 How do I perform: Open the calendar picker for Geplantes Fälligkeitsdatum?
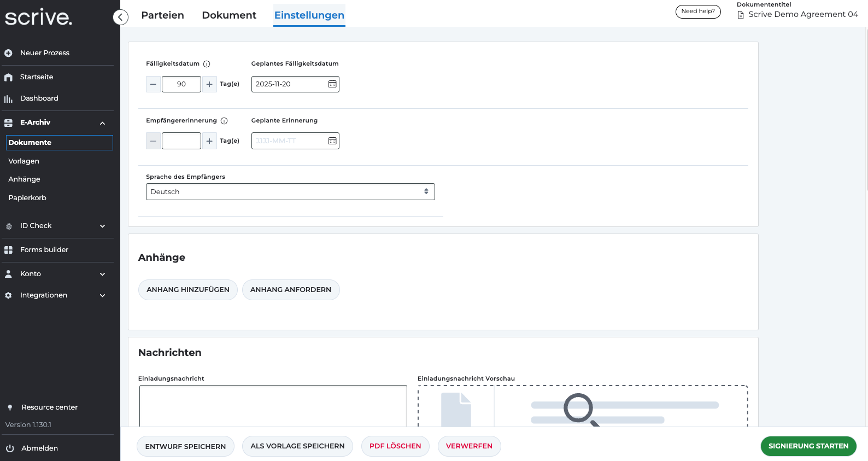point(332,84)
